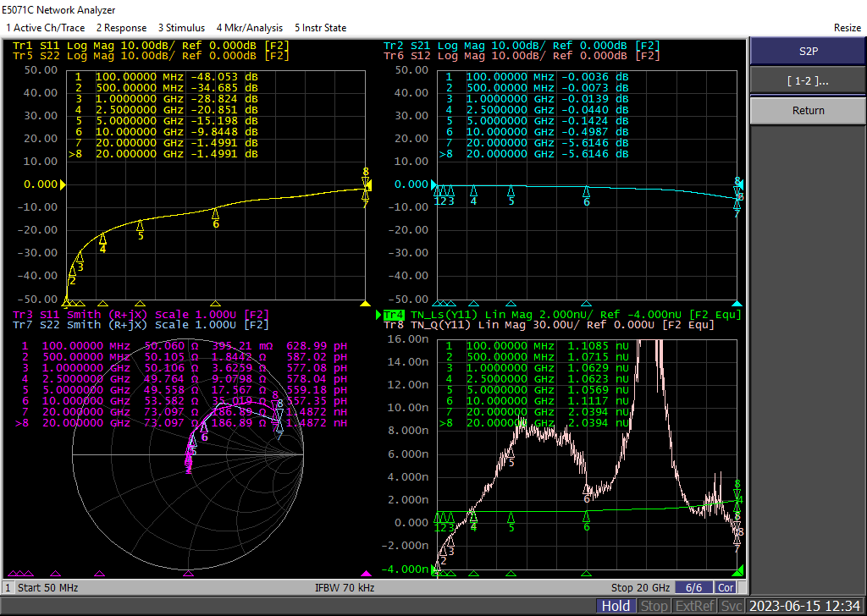Screen dimensions: 867x616
Task: Click TN_Ls readout row 100.00000 MHz 1.1085 nU
Action: pos(537,346)
